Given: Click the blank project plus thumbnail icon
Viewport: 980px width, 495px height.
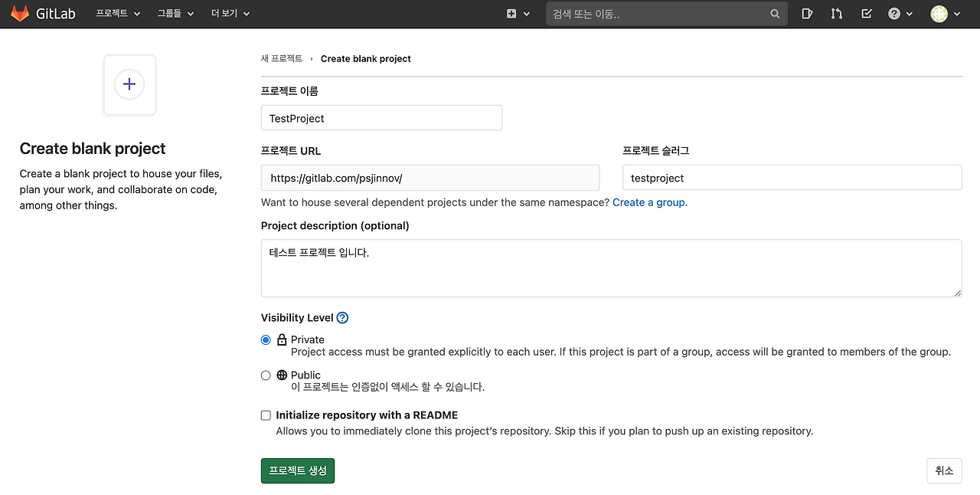Looking at the screenshot, I should (129, 84).
